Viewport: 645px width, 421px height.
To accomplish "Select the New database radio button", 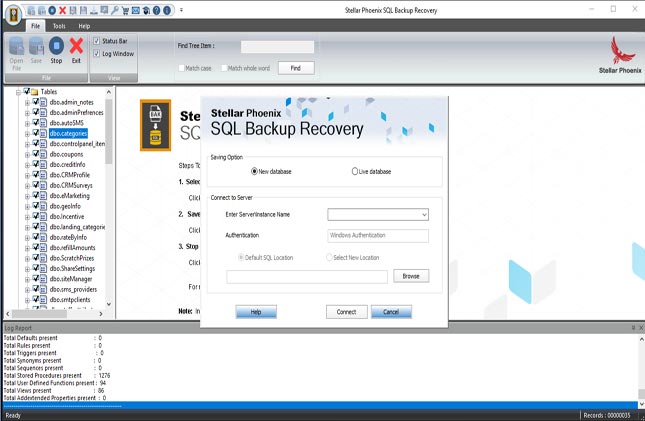I will (x=254, y=171).
